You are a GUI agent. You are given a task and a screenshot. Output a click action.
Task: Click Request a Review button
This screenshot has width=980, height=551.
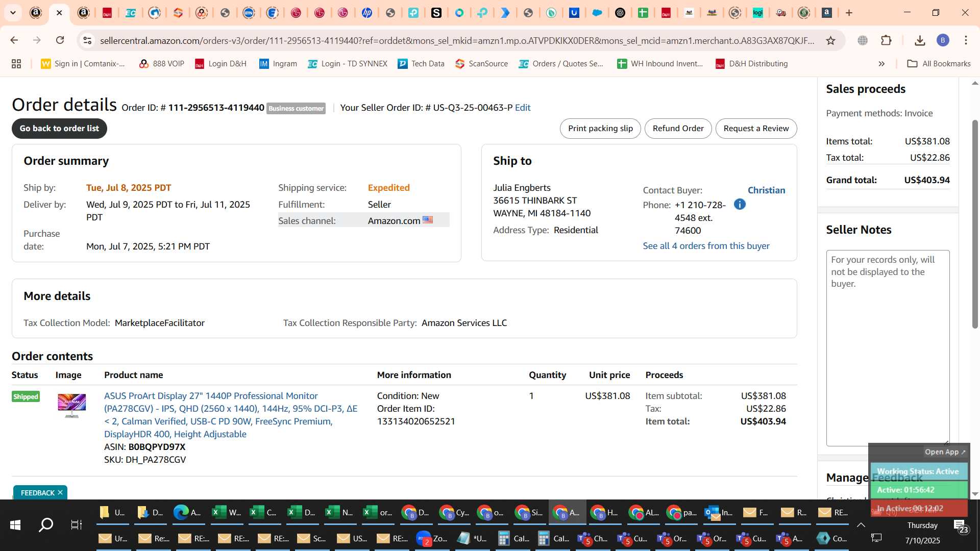tap(756, 129)
